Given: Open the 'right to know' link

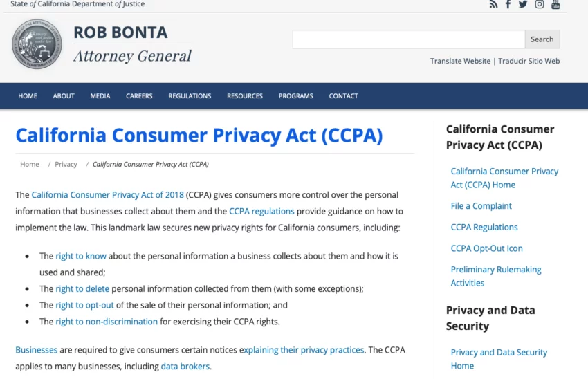Looking at the screenshot, I should [x=81, y=256].
